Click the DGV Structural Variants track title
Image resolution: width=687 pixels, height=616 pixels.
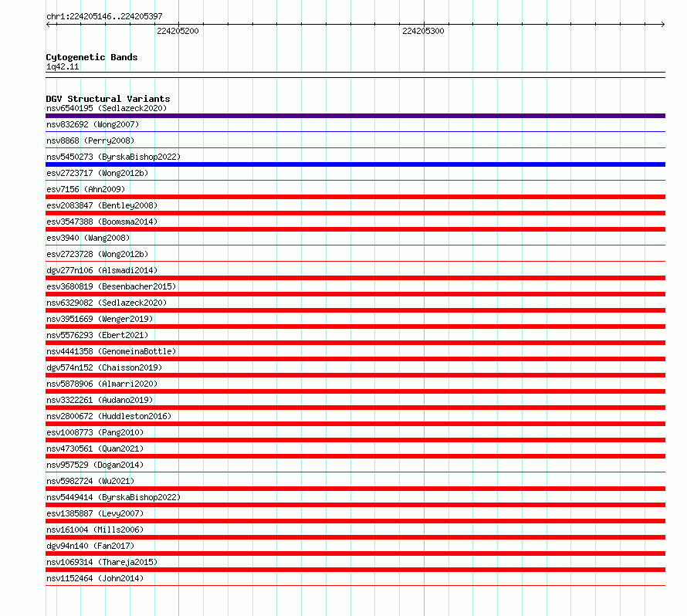coord(108,99)
